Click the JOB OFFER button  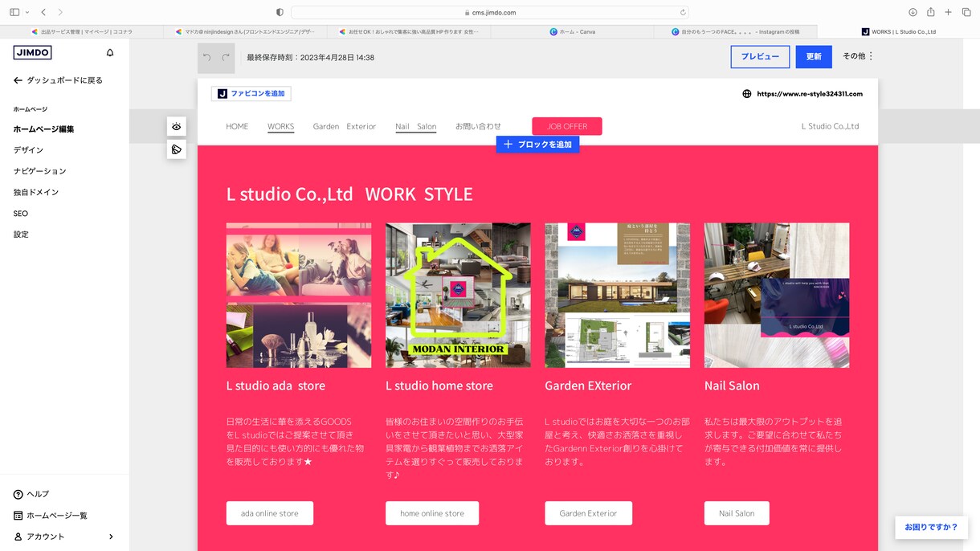tap(567, 126)
